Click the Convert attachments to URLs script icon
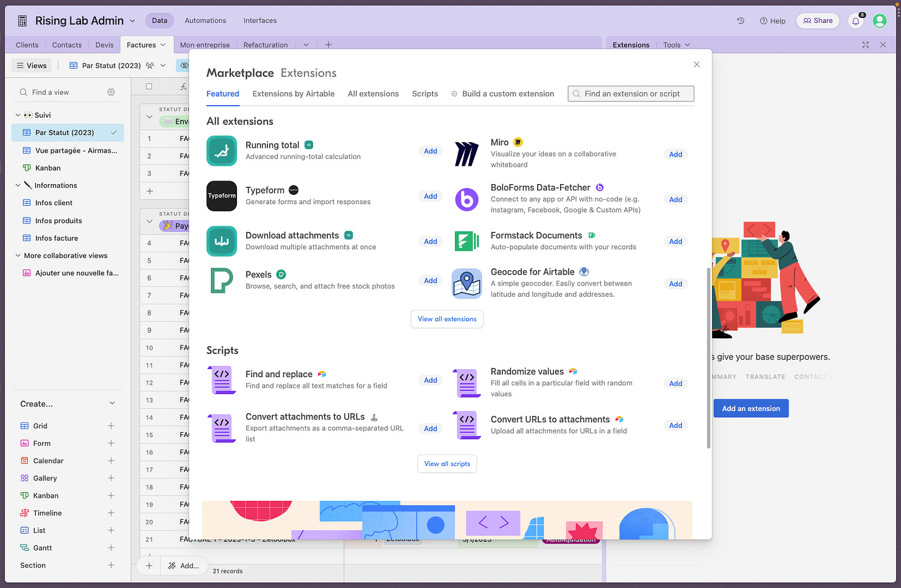The height and width of the screenshot is (588, 901). pyautogui.click(x=222, y=428)
